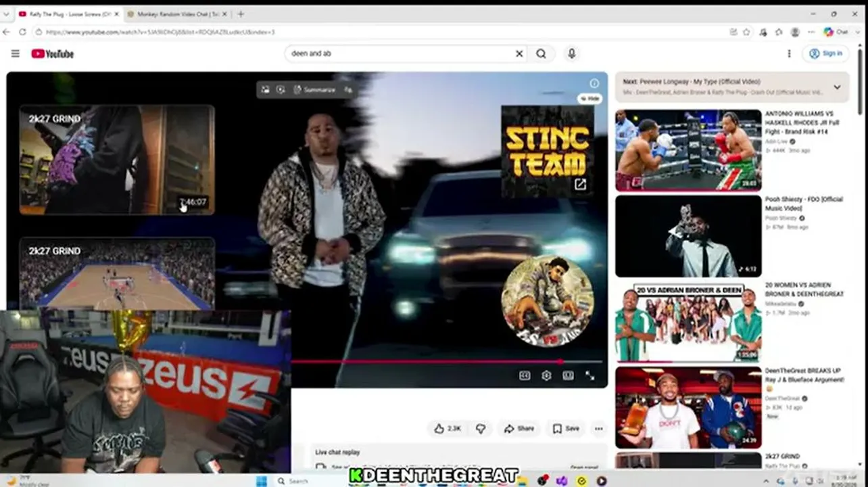Open DeenTheGreat BREAKS UP argument thumbnail
The height and width of the screenshot is (487, 868).
click(x=688, y=408)
